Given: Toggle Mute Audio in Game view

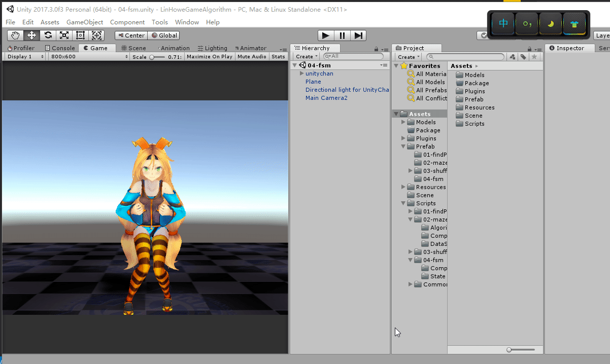Looking at the screenshot, I should pyautogui.click(x=252, y=57).
